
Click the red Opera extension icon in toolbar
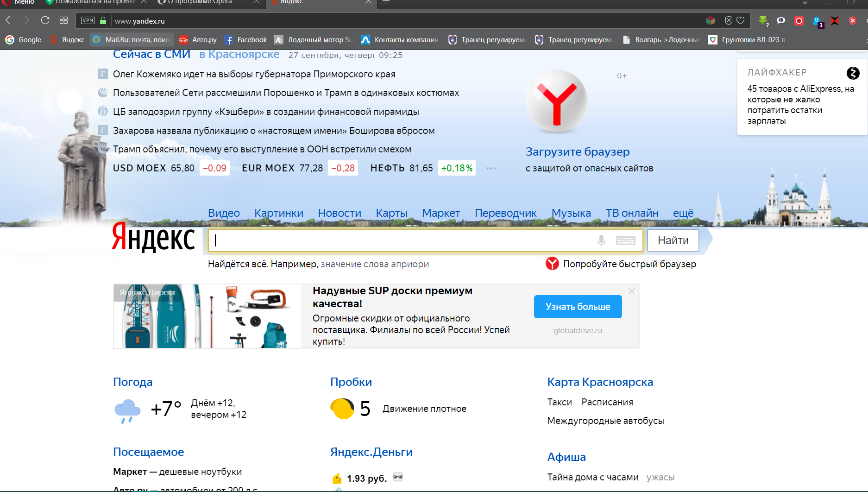coord(799,21)
